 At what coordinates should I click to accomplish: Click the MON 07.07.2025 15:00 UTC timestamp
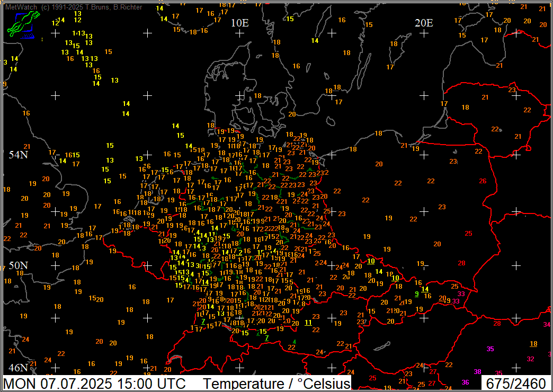94,383
